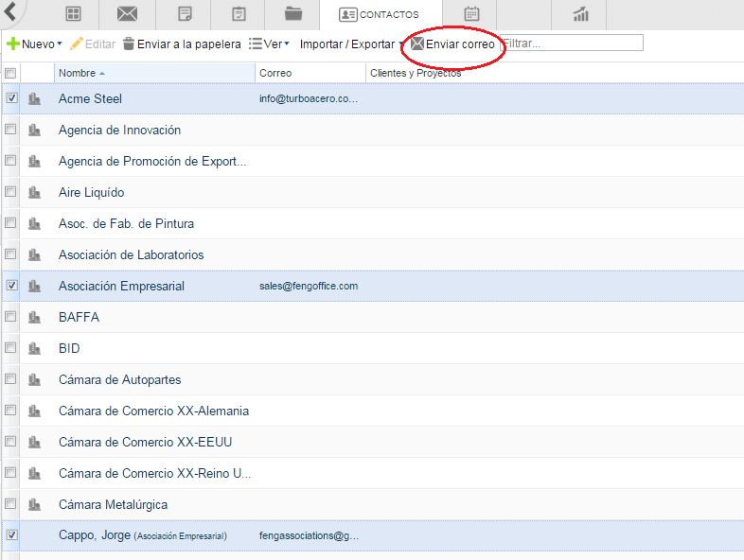The width and height of the screenshot is (744, 560).
Task: Click Enviar a la papelera
Action: point(182,44)
